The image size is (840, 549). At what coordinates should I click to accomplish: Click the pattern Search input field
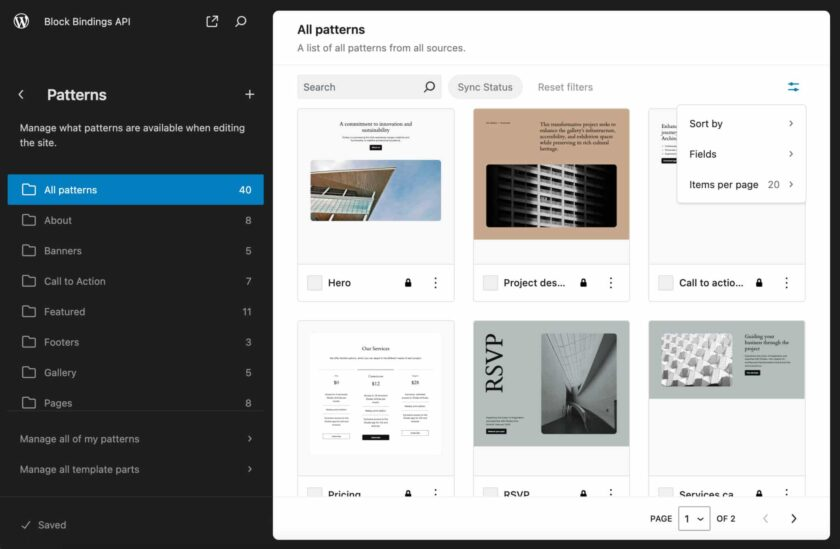(360, 87)
